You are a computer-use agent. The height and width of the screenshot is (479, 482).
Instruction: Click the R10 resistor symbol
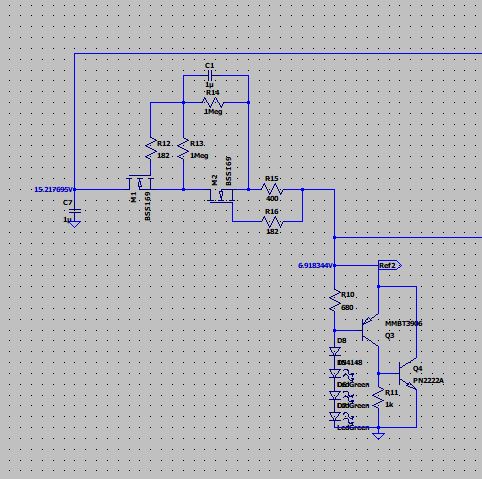[x=335, y=300]
